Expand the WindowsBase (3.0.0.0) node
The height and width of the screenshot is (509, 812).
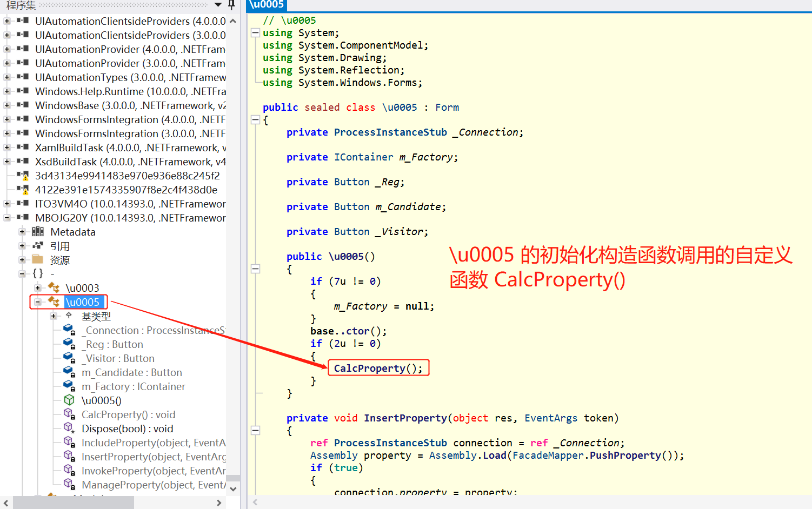pyautogui.click(x=7, y=105)
